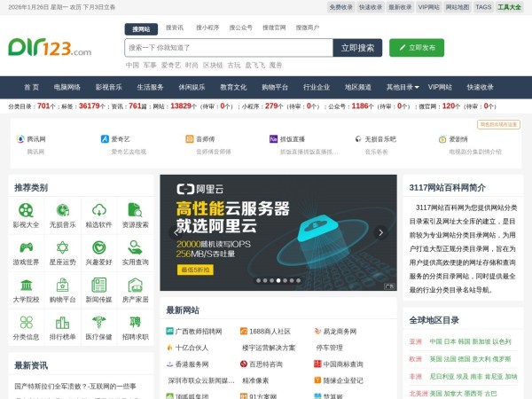Open the 兴趣爱好 heart icon
This screenshot has height=399, width=532.
[99, 247]
